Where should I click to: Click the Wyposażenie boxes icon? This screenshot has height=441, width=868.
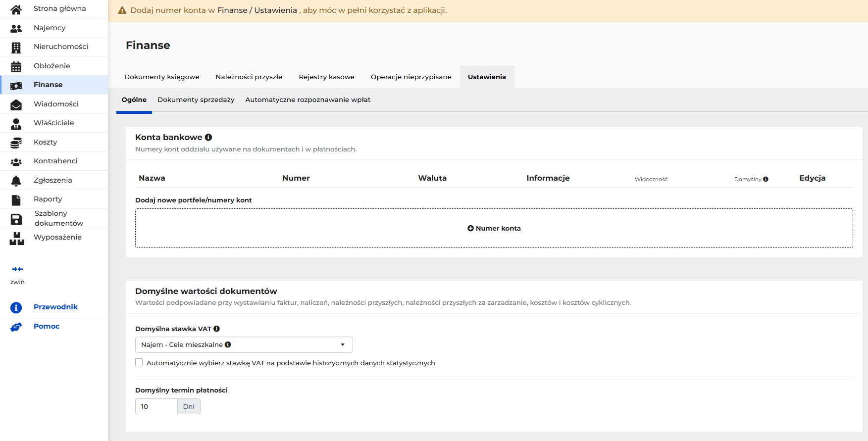click(x=16, y=239)
